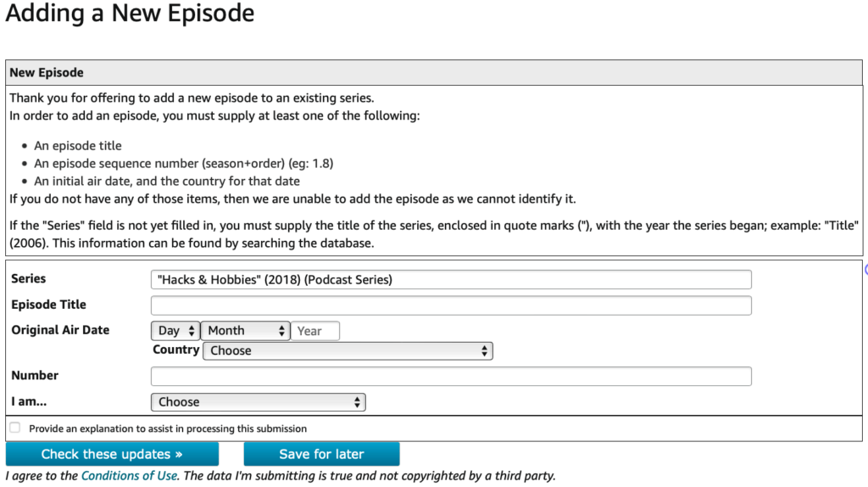This screenshot has width=868, height=487.
Task: Expand the Month selector
Action: coord(245,331)
